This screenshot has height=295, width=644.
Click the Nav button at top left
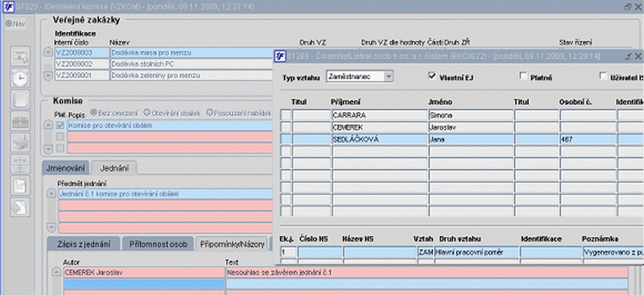[x=15, y=24]
